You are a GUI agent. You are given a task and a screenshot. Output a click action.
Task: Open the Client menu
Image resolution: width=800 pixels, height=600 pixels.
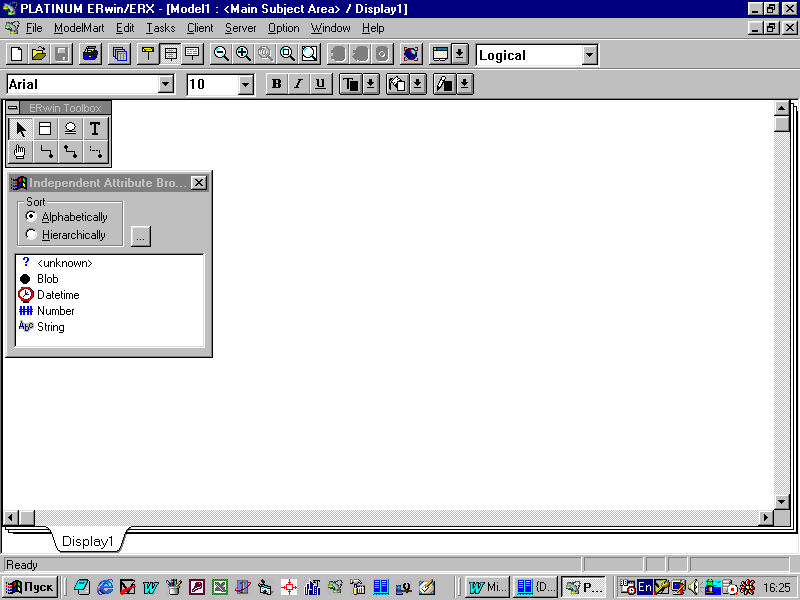point(200,28)
